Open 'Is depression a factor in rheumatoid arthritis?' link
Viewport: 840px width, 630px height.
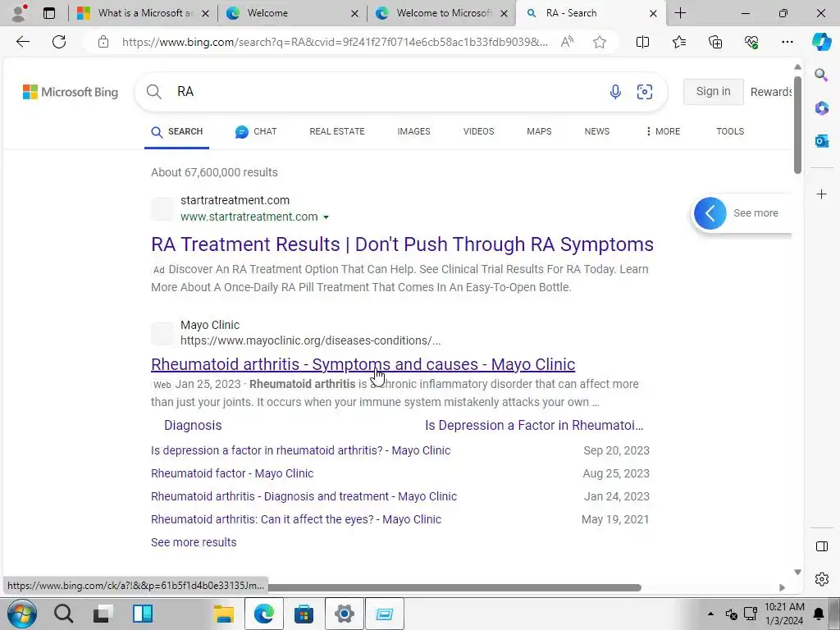(x=300, y=450)
